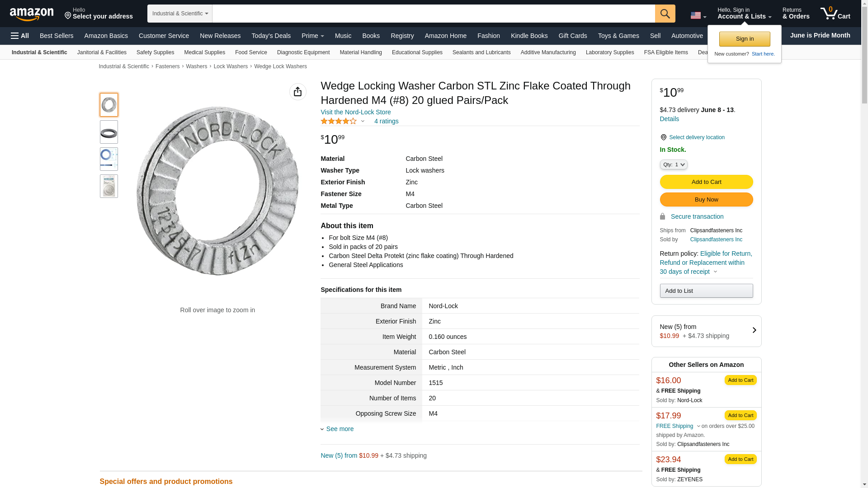The width and height of the screenshot is (868, 488).
Task: Open Industrial & Scientific search category dropdown
Action: pos(179,14)
